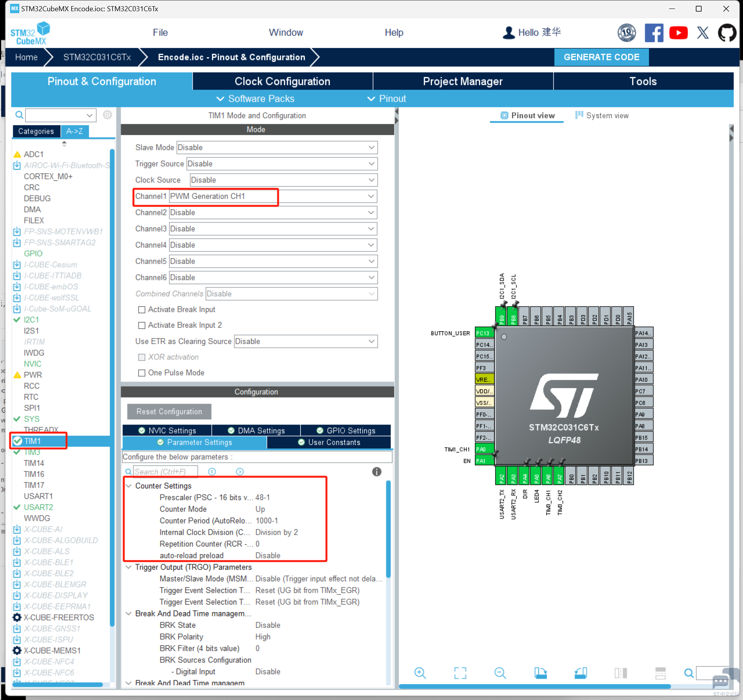Go to next parameter search result

[x=240, y=472]
